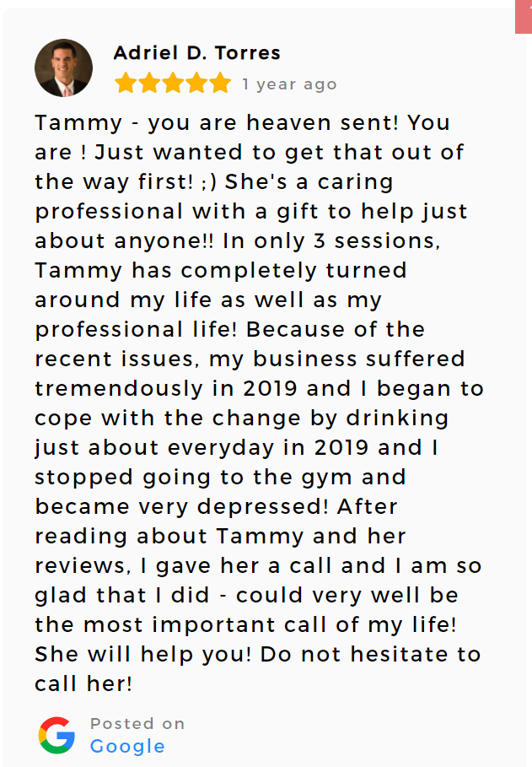Click the "3 sessions," text

tap(377, 241)
